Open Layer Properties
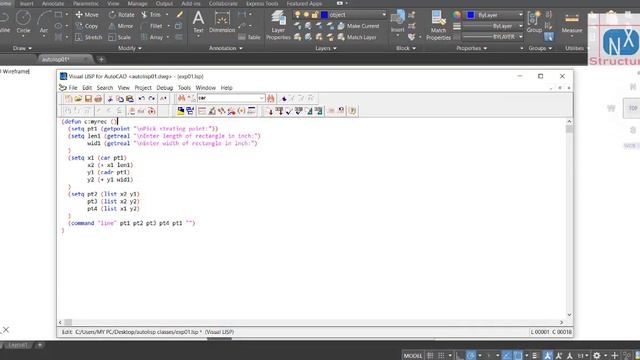The width and height of the screenshot is (640, 360). (x=278, y=25)
